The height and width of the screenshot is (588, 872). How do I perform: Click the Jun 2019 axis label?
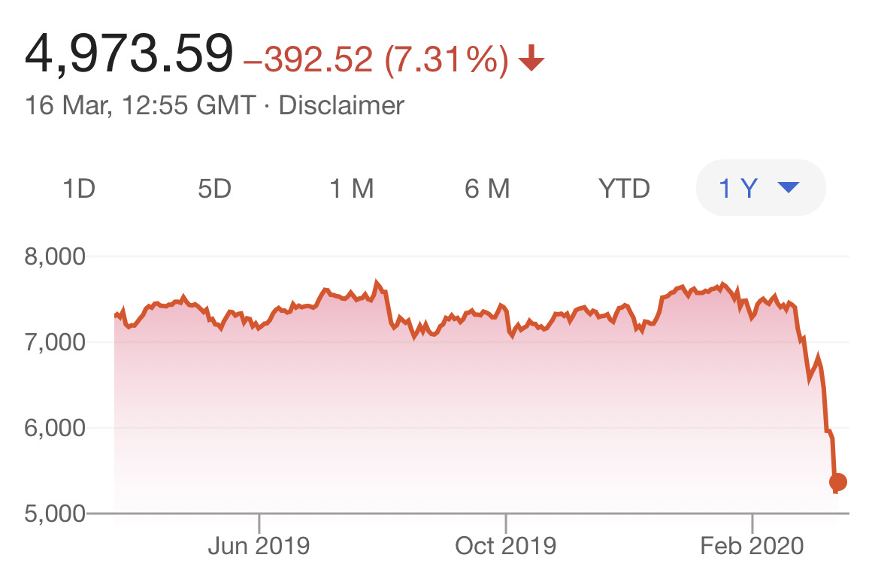click(x=259, y=545)
